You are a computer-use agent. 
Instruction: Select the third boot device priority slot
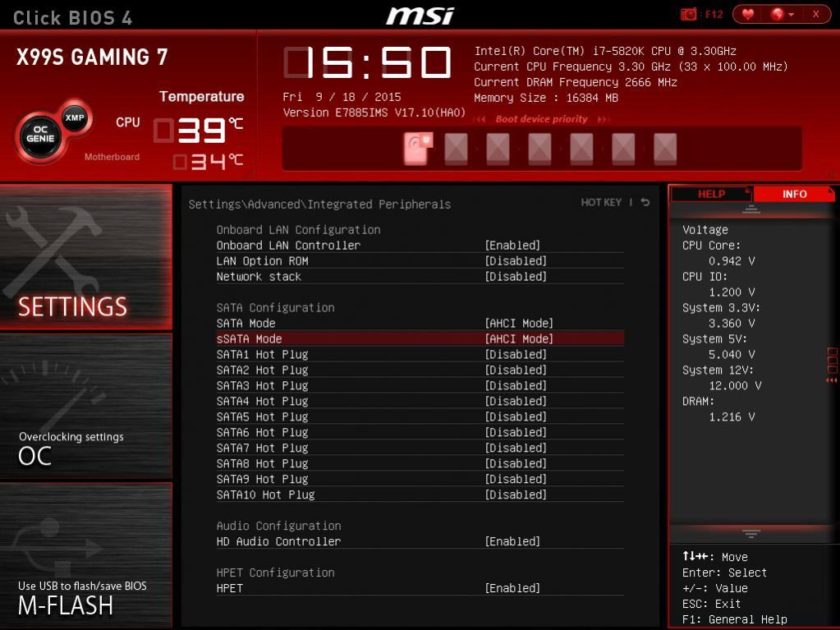pyautogui.click(x=498, y=148)
